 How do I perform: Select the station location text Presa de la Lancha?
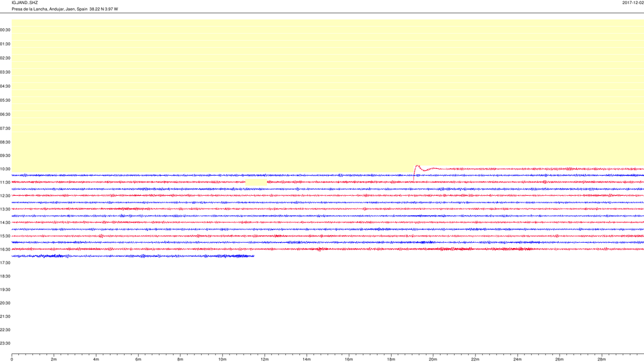coord(29,9)
